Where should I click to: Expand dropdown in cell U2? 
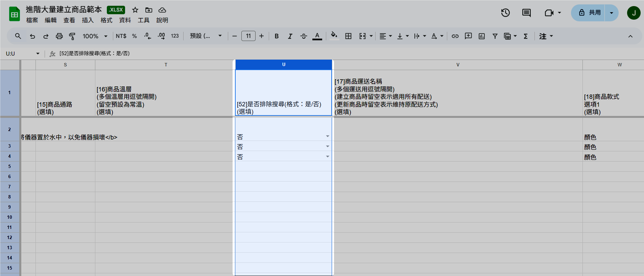pos(327,136)
